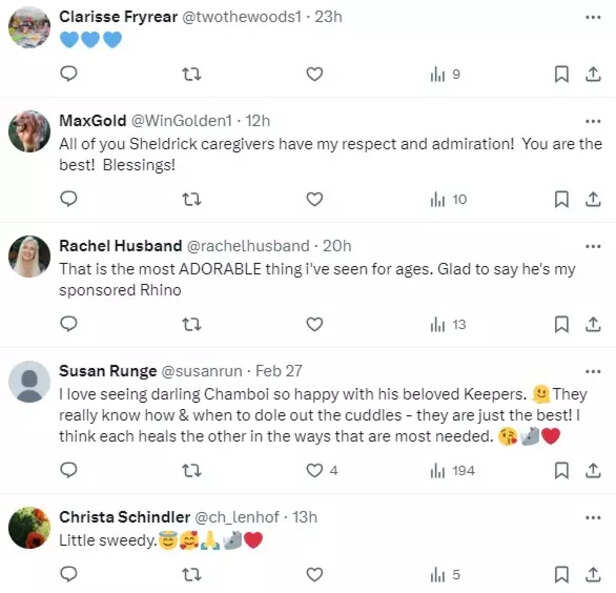
Task: Visit @rachelhusband handle link
Action: (248, 246)
